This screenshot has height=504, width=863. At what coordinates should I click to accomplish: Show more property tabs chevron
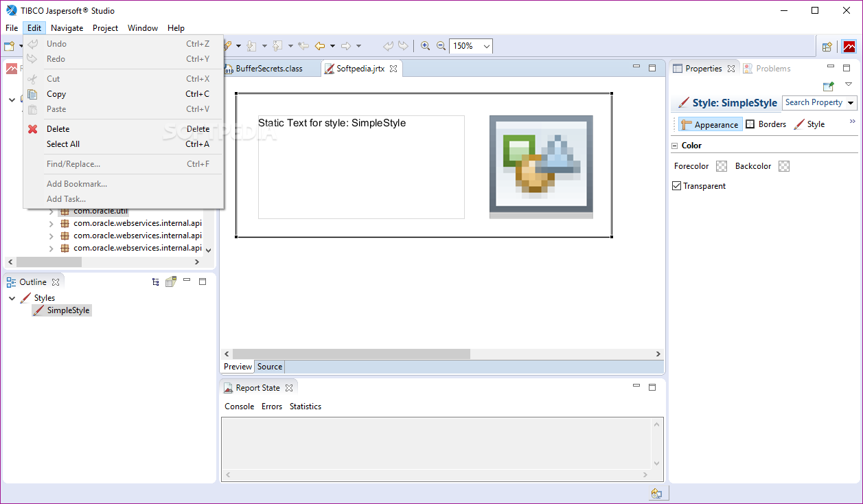853,122
